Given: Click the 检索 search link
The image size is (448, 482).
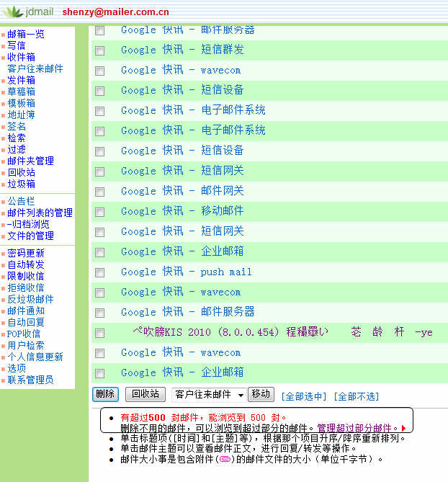Looking at the screenshot, I should pos(17,138).
